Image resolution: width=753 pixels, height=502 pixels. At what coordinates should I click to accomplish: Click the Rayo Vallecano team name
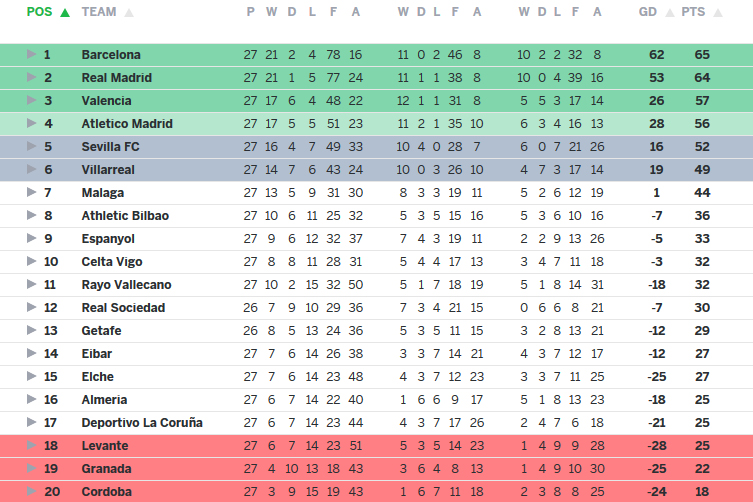[126, 284]
